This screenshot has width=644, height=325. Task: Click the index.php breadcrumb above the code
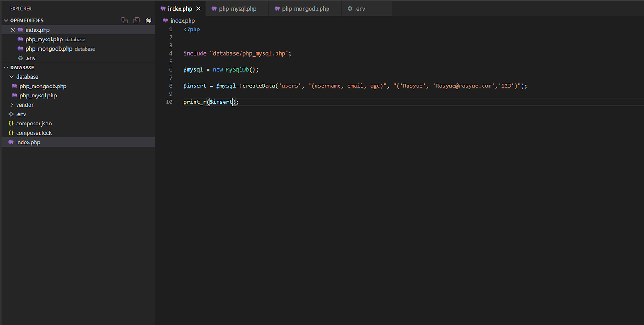pyautogui.click(x=179, y=21)
